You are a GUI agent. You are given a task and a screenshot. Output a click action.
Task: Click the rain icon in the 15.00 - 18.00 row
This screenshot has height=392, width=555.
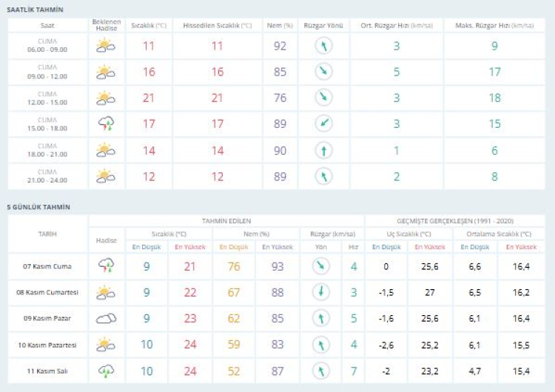[x=106, y=124]
